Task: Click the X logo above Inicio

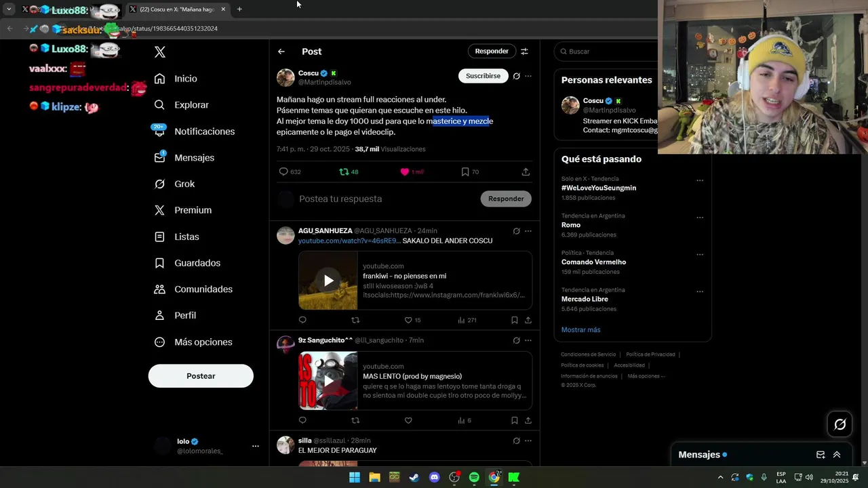Action: (x=159, y=52)
